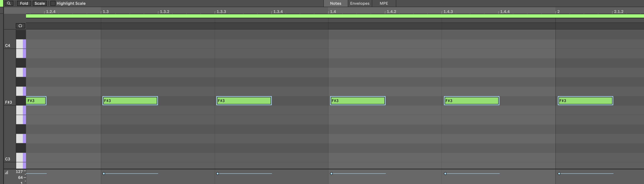Select the F#3 note starting at bar 2
Viewport: 644px width, 184px height.
click(x=585, y=100)
